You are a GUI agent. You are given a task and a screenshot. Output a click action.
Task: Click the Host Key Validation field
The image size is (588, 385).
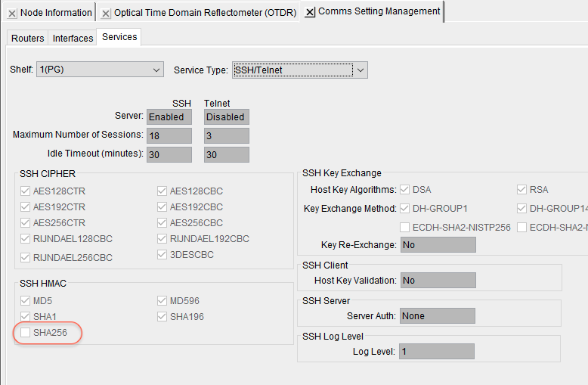(438, 281)
